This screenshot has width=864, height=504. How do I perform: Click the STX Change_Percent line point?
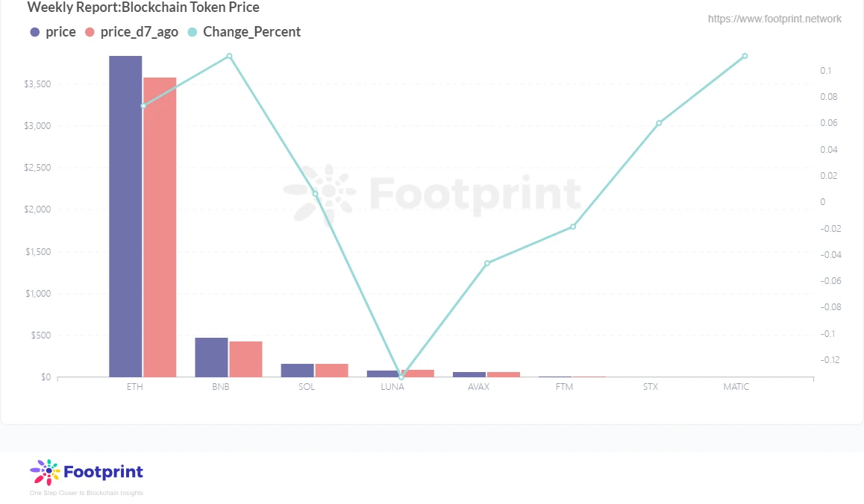tap(659, 123)
